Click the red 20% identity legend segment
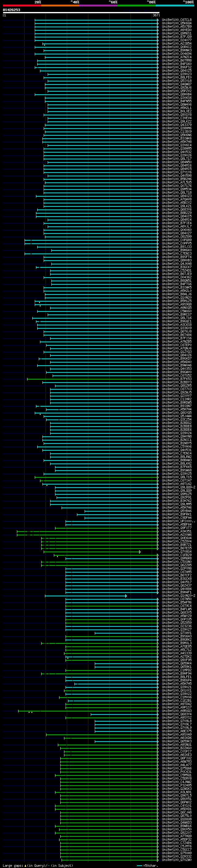Viewport: 197px width, 868px height. point(22,6)
